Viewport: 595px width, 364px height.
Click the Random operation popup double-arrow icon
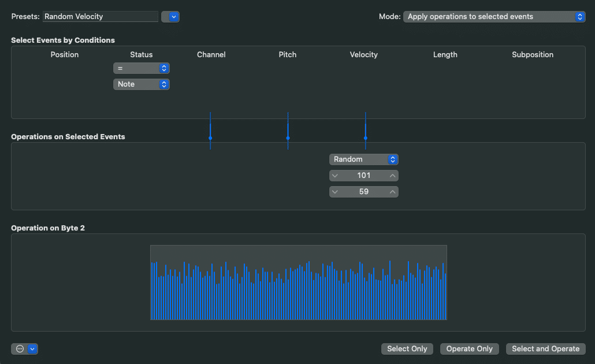coord(393,159)
